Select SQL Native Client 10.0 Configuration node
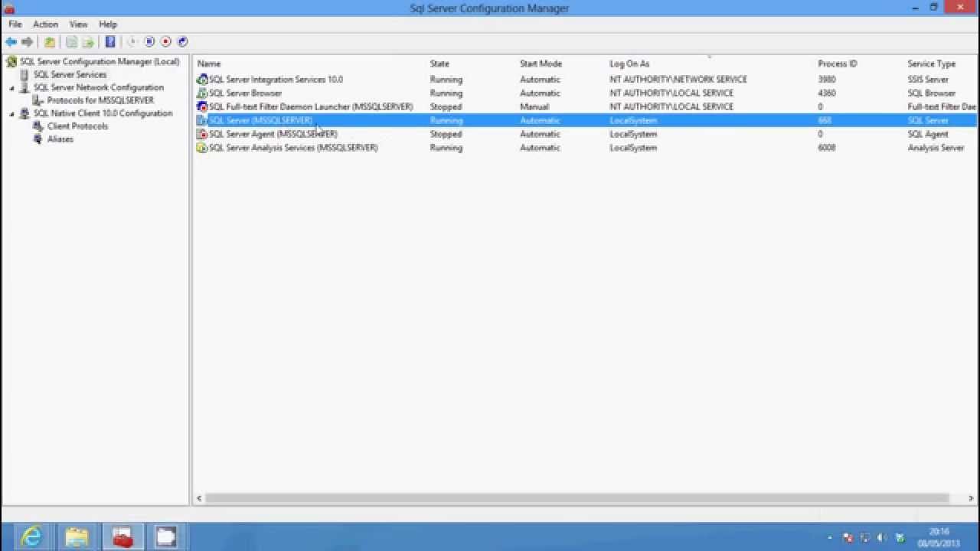The image size is (980, 551). (x=103, y=113)
